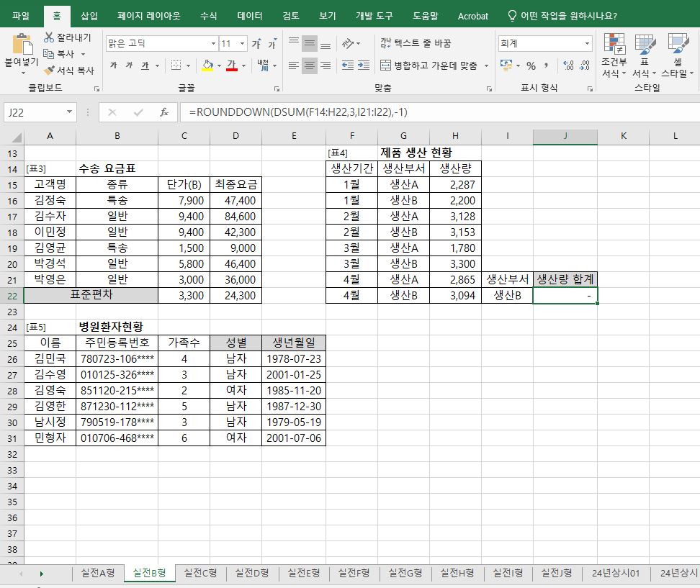The width and height of the screenshot is (700, 588).
Task: Open the 수식 (Formulas) ribbon tab
Action: pos(208,16)
